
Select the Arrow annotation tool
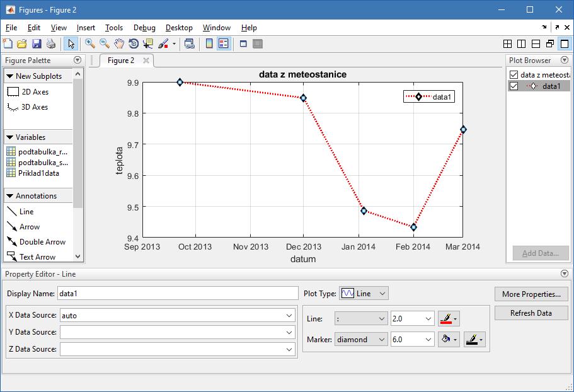24,227
